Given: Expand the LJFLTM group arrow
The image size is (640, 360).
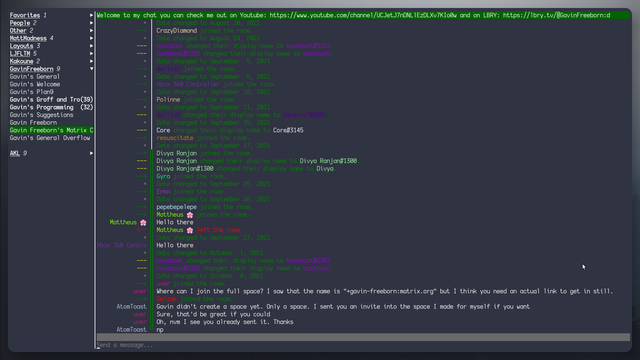Looking at the screenshot, I should pos(91,53).
